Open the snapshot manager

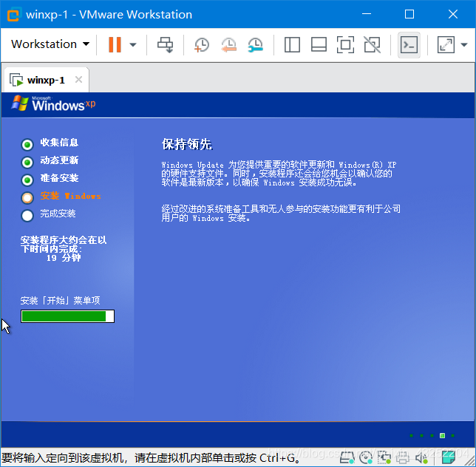(255, 45)
